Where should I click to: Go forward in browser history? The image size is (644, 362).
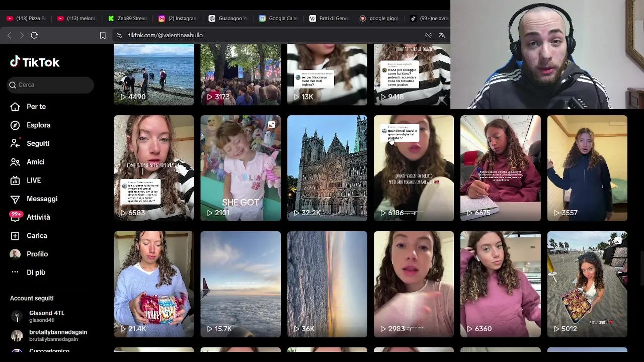pyautogui.click(x=22, y=35)
